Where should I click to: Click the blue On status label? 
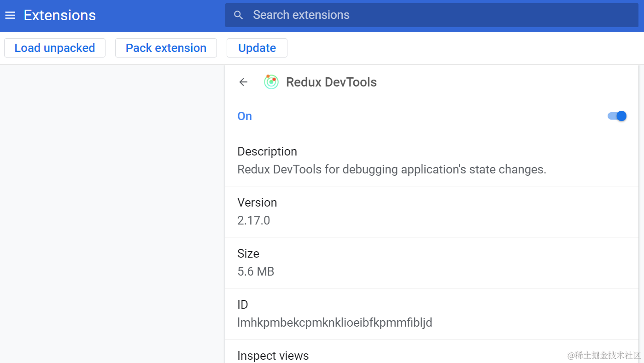pyautogui.click(x=245, y=116)
